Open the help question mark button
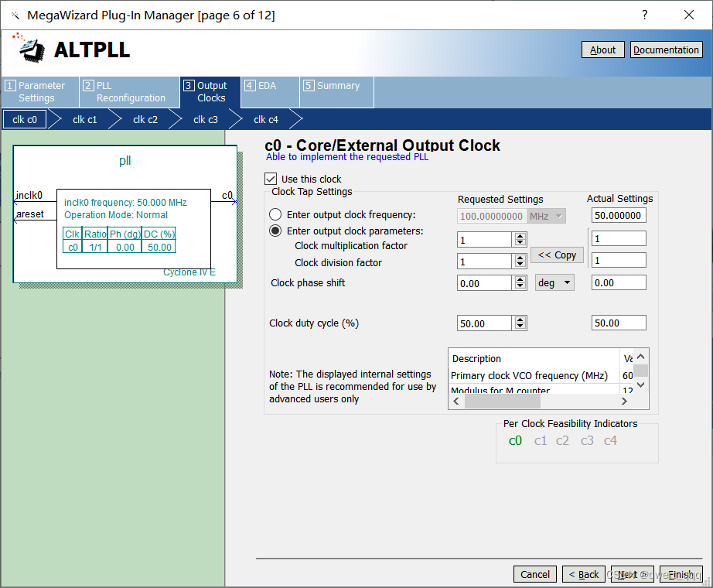Viewport: 713px width, 588px height. (x=644, y=15)
